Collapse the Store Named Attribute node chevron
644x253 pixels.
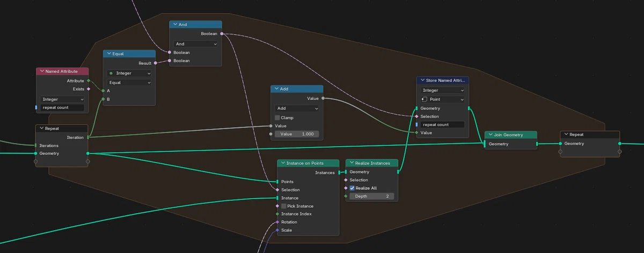[422, 80]
